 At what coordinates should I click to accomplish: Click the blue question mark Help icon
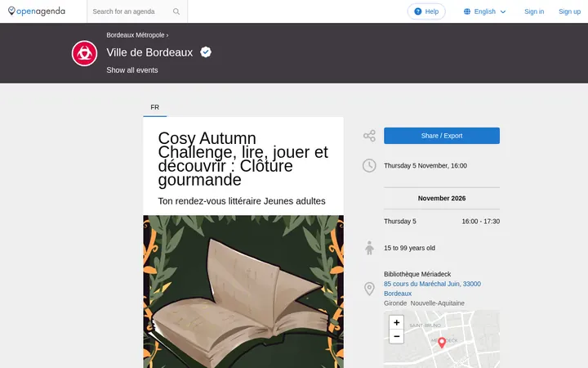pyautogui.click(x=418, y=11)
